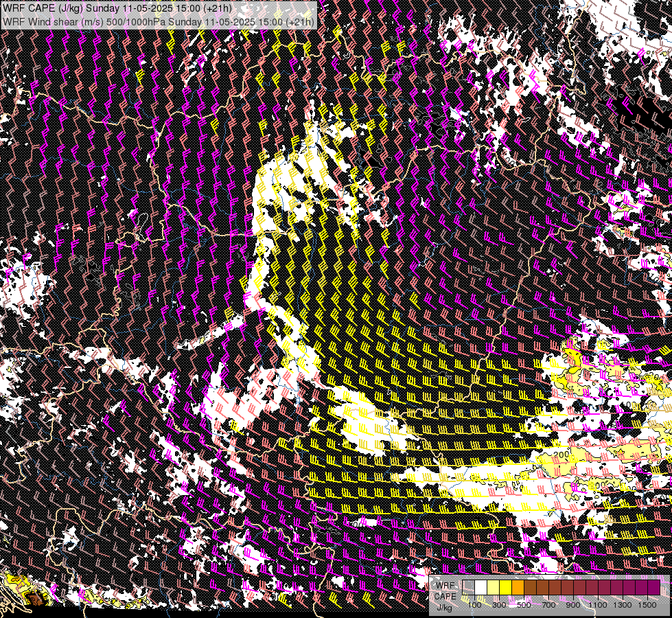Click the '900' legend value label
This screenshot has height=618, width=672.
pos(573,605)
